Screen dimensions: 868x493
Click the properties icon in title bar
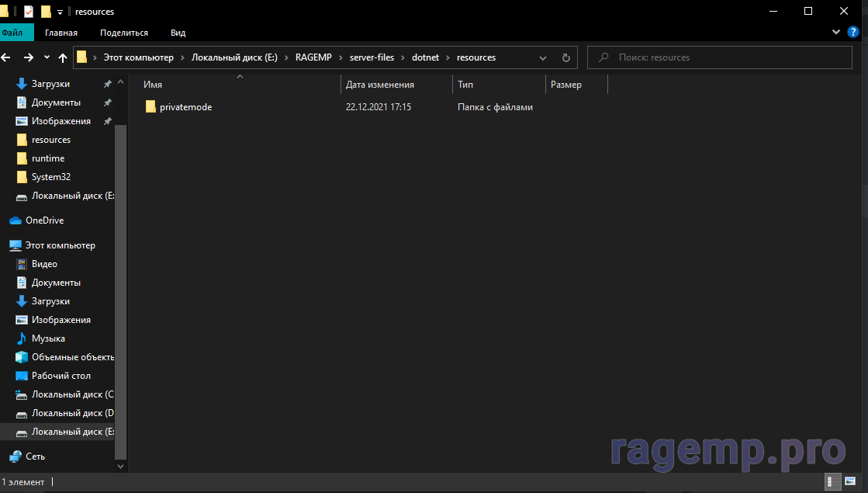[x=29, y=12]
